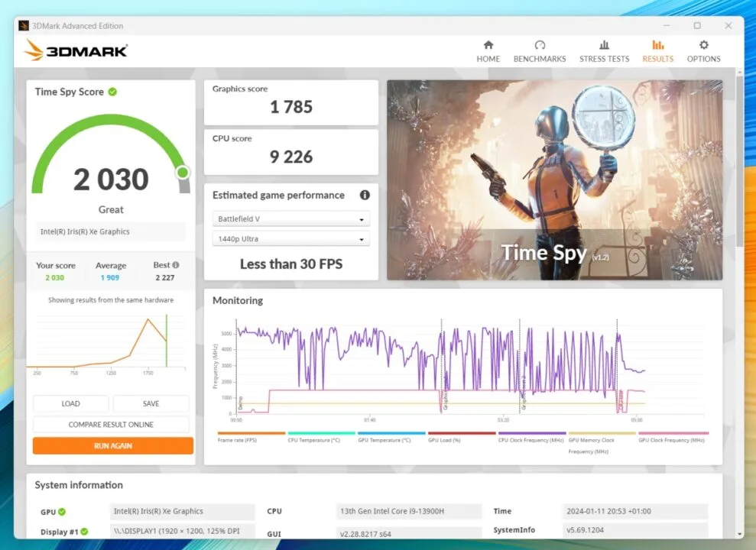Click the green check icon beside Display #1

[x=84, y=532]
